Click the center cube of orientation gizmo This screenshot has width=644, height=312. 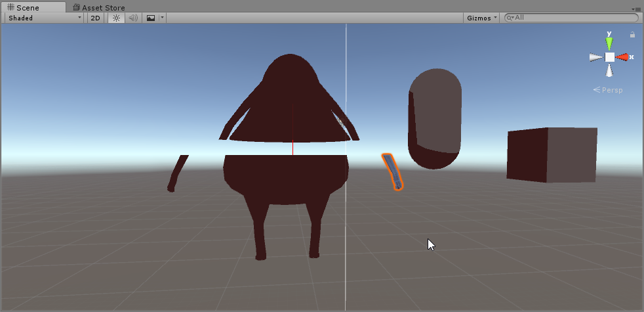click(x=609, y=57)
